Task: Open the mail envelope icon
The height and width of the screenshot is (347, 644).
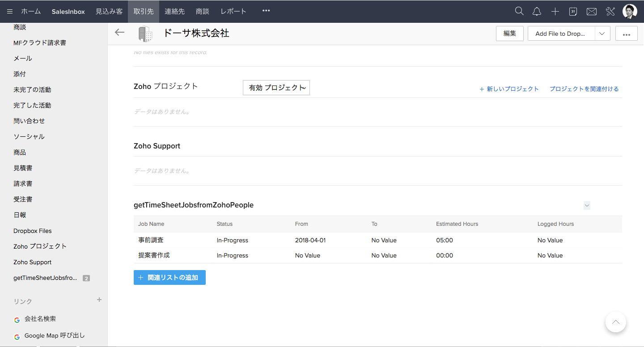Action: [591, 12]
